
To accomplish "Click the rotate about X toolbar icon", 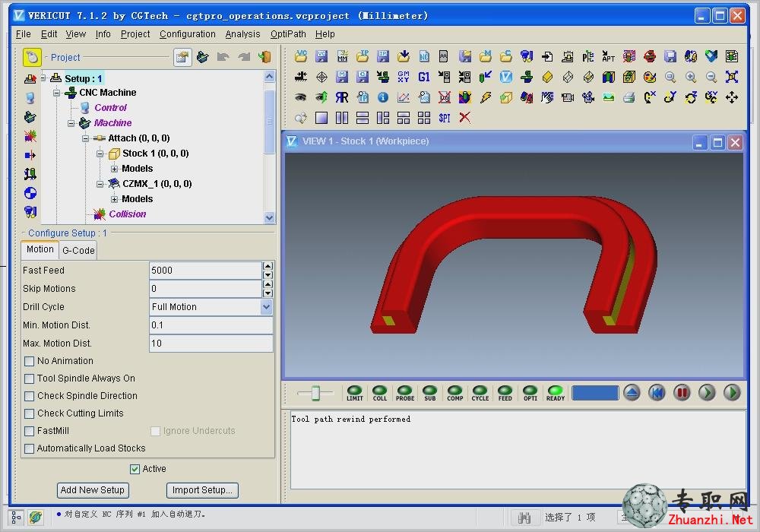I will click(x=650, y=97).
